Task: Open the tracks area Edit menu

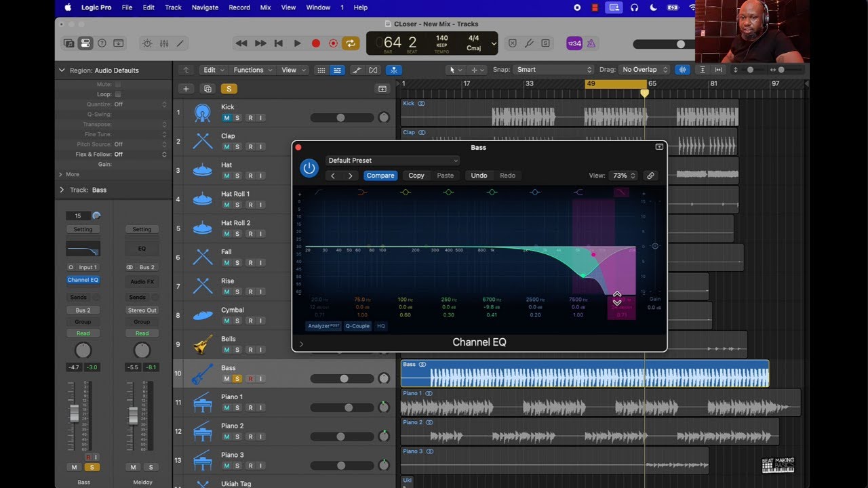Action: pyautogui.click(x=214, y=70)
